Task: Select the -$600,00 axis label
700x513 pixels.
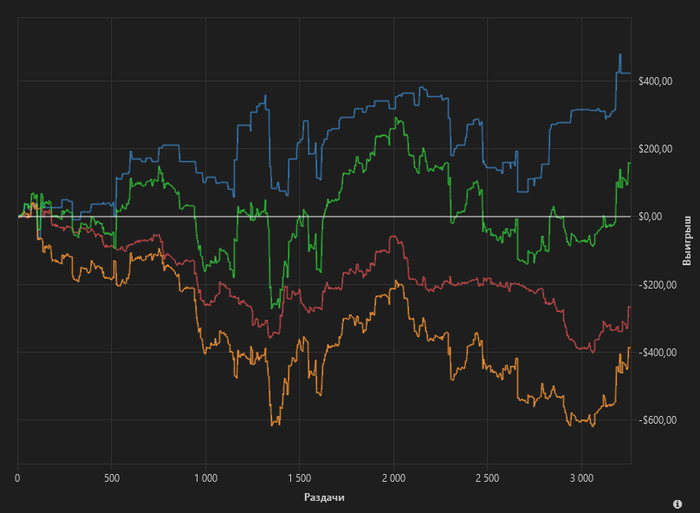Action: coord(658,420)
